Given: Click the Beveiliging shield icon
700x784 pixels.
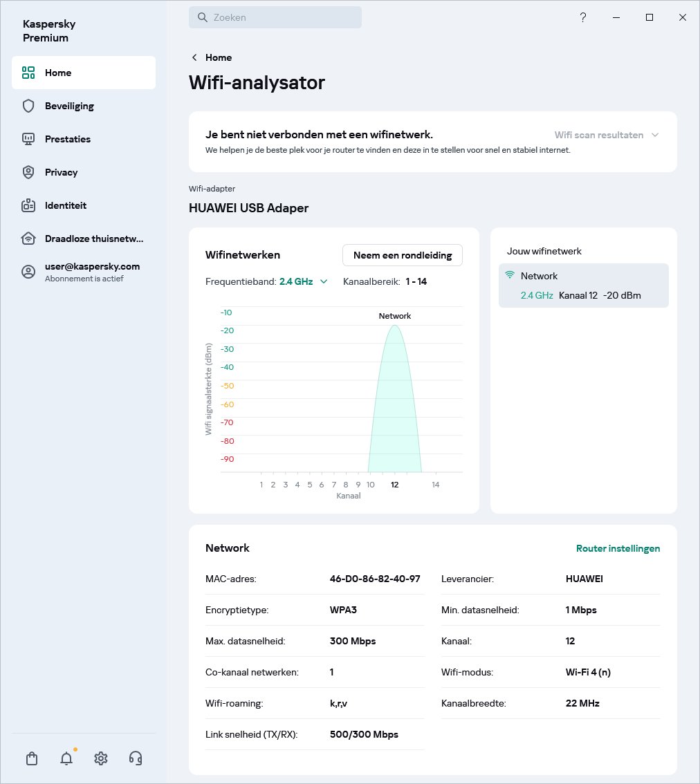Looking at the screenshot, I should 28,106.
